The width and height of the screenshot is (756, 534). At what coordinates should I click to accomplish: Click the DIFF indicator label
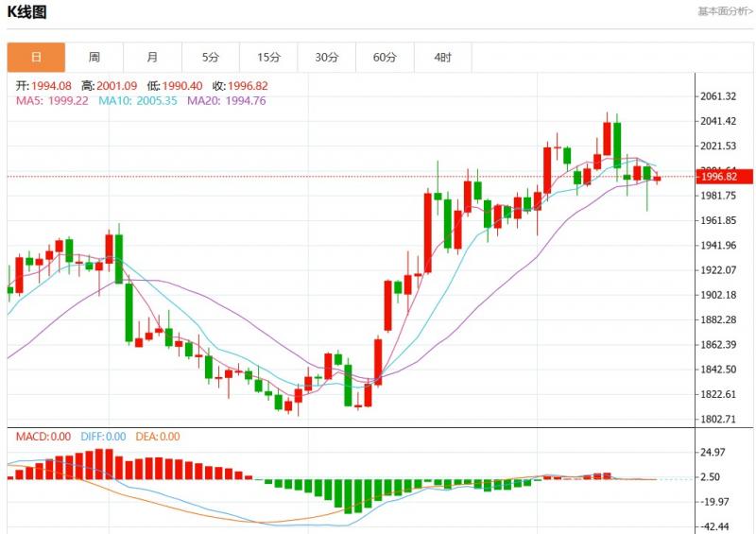coord(103,437)
